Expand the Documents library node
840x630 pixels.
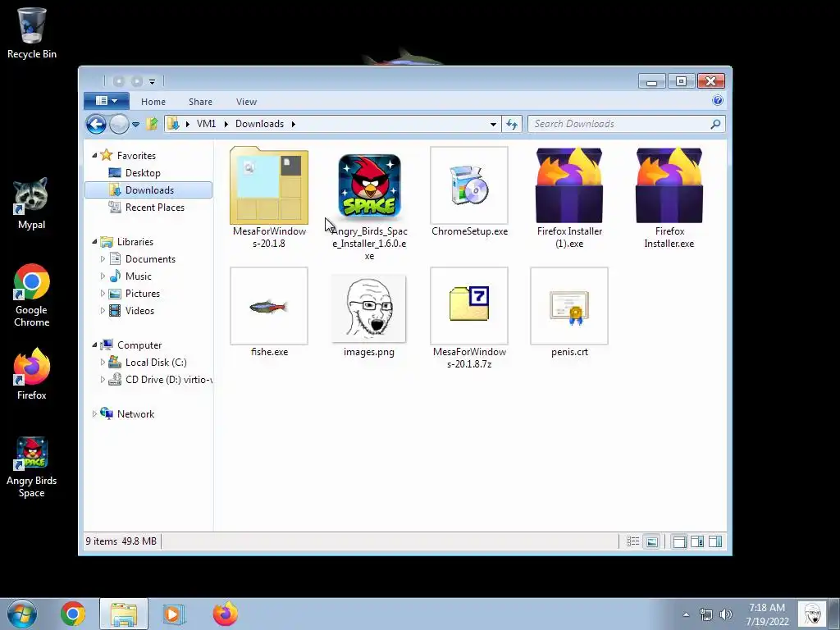click(x=103, y=258)
